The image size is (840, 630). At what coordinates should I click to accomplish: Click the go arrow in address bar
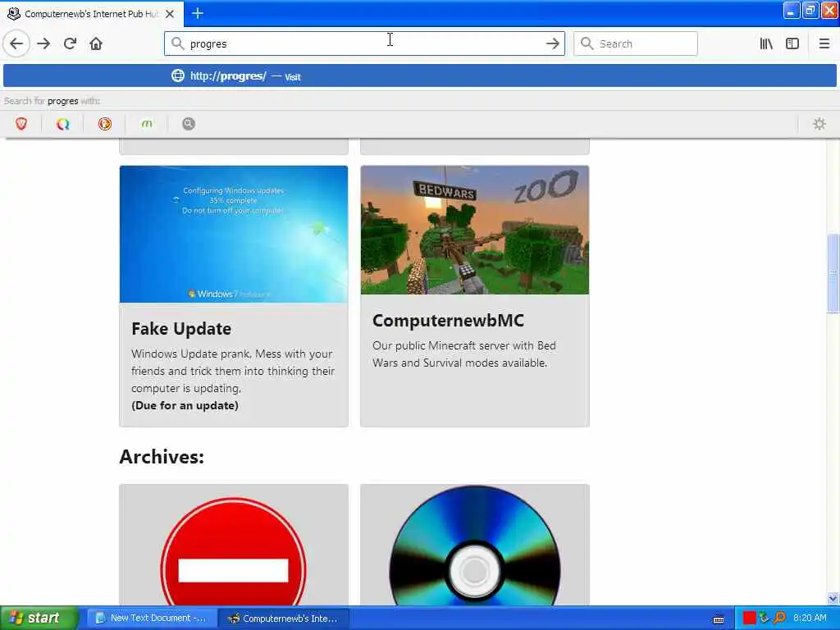pos(552,44)
